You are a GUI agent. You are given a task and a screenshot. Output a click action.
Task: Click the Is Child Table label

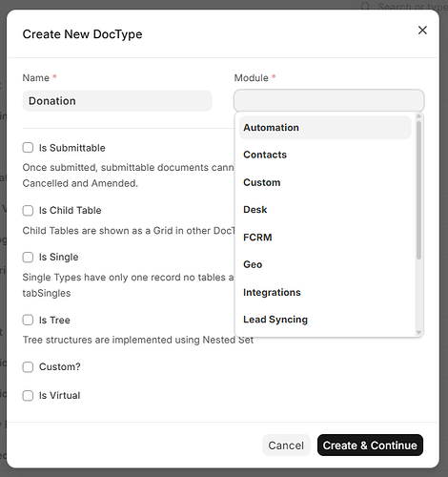click(71, 210)
